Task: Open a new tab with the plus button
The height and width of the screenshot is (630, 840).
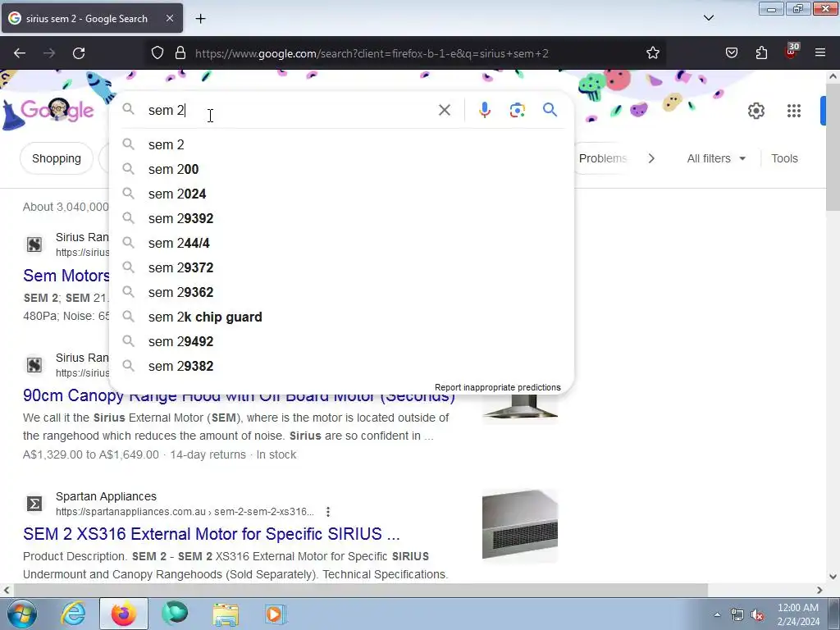Action: pos(200,19)
